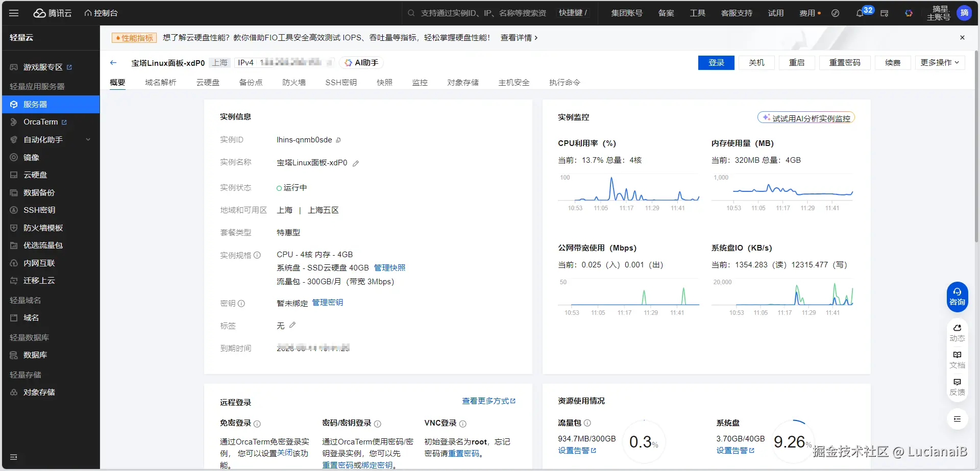Open the 客服支持 top menu
Image resolution: width=980 pixels, height=471 pixels.
point(737,13)
